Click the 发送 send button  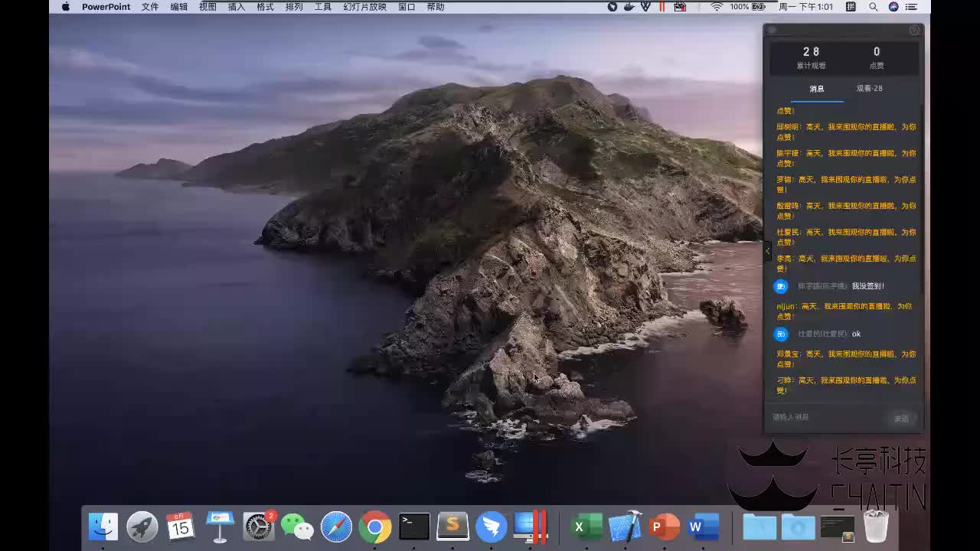click(902, 418)
